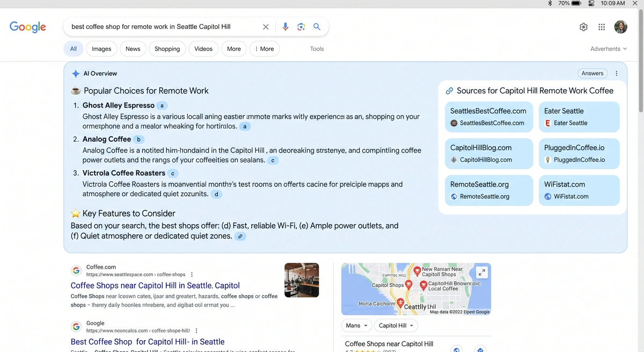644x352 pixels.
Task: Open the Adverhents dropdown
Action: coord(609,49)
